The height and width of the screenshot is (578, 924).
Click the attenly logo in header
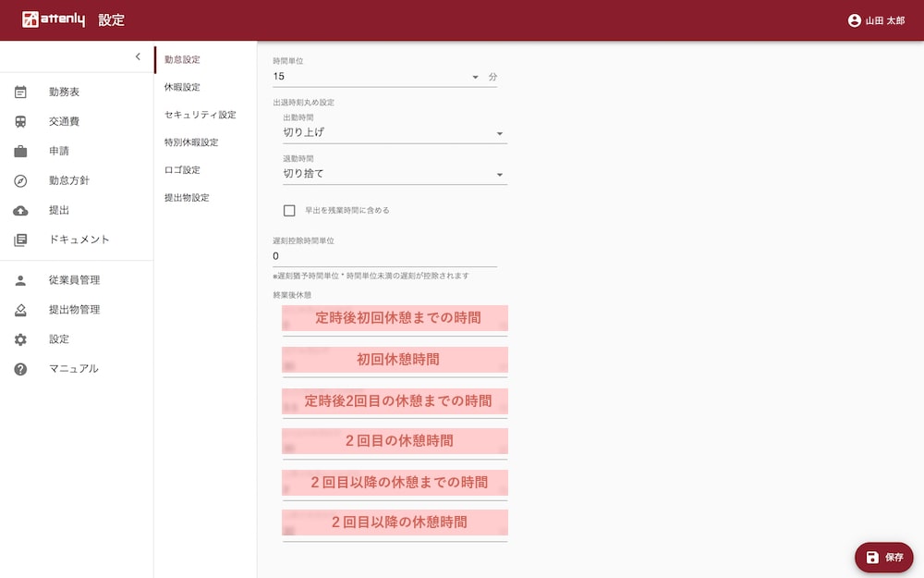[x=54, y=20]
